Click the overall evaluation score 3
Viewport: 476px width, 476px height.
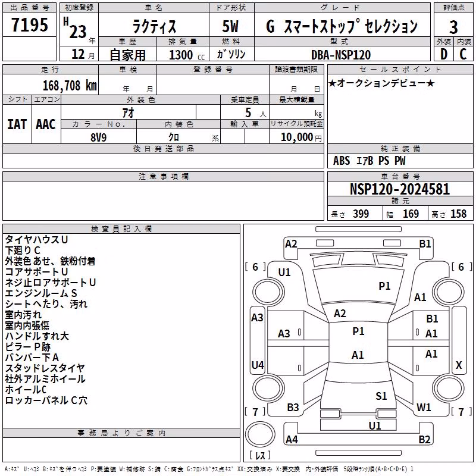(453, 27)
